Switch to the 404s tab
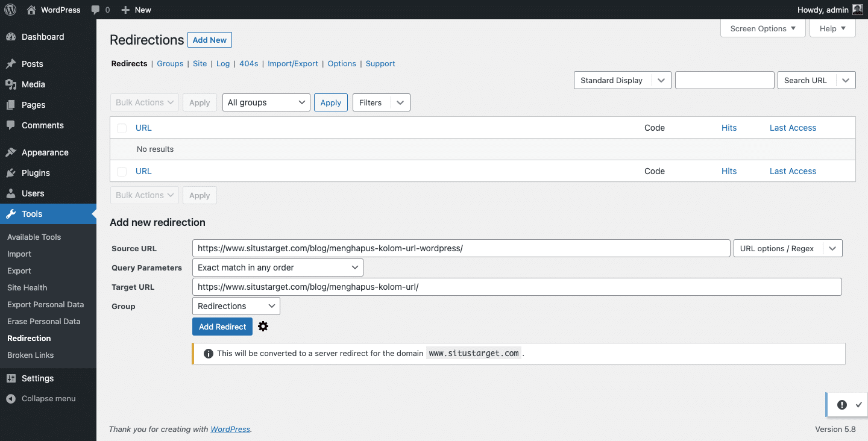This screenshot has width=868, height=441. (249, 63)
